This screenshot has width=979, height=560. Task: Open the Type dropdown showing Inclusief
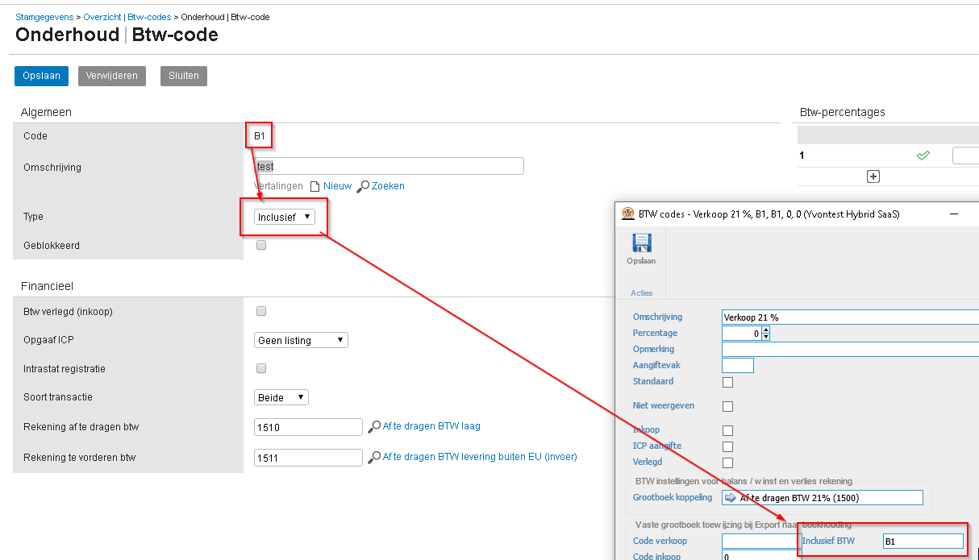coord(284,217)
